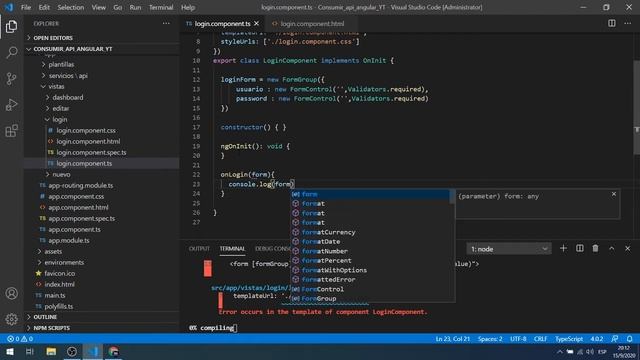The image size is (640, 360).
Task: Open login.component.css in explorer
Action: click(x=86, y=131)
